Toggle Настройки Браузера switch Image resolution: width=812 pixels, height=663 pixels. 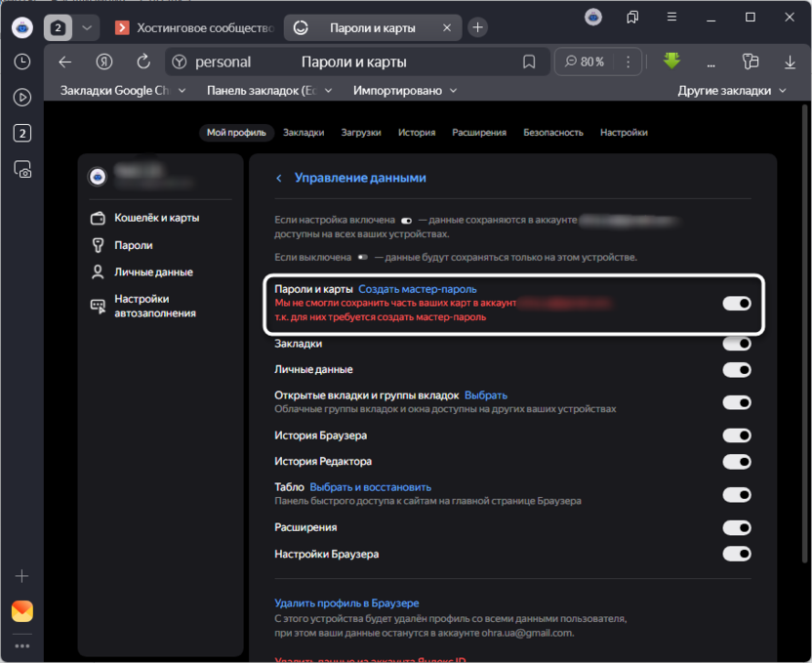tap(737, 554)
